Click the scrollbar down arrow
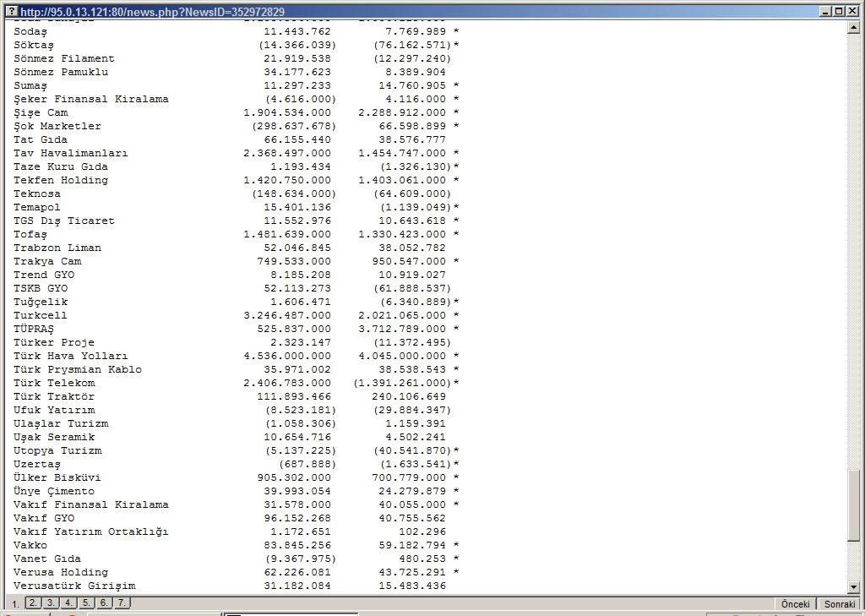Image resolution: width=865 pixels, height=616 pixels. click(853, 586)
